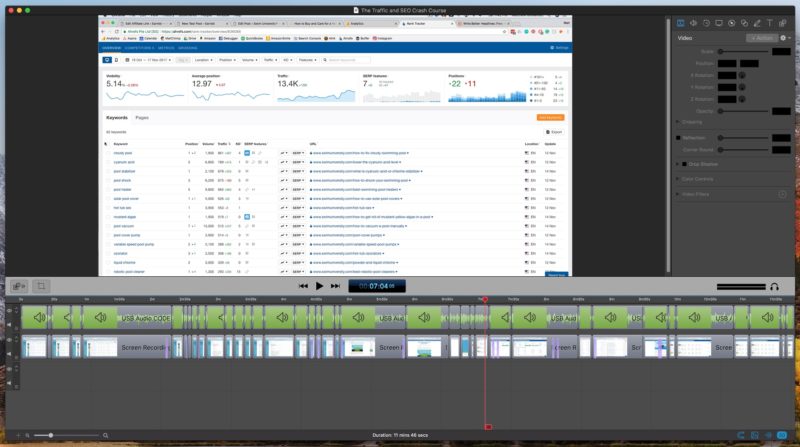Open the Screen Recording properties tab
Screen dimensions: 800x447
point(719,23)
